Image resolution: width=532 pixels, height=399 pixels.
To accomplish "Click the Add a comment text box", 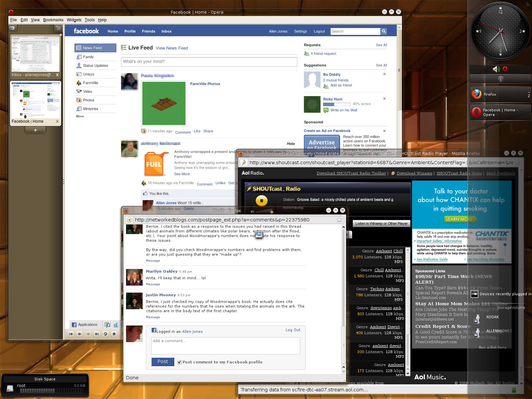I will (226, 346).
